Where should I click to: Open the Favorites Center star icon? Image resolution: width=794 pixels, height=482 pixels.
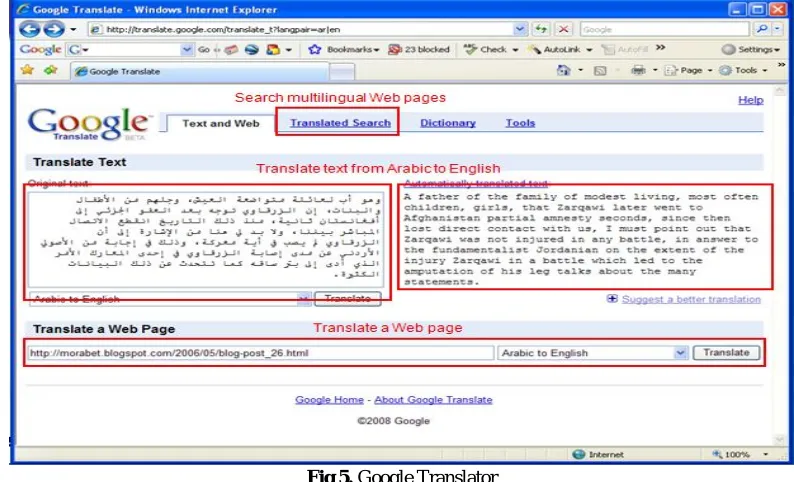point(27,70)
